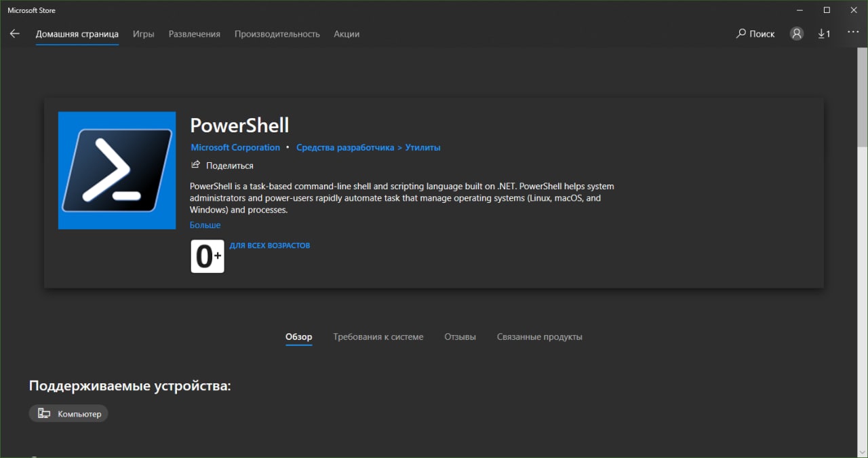Viewport: 868px width, 458px height.
Task: Open downloads indicator showing 1
Action: pyautogui.click(x=824, y=34)
